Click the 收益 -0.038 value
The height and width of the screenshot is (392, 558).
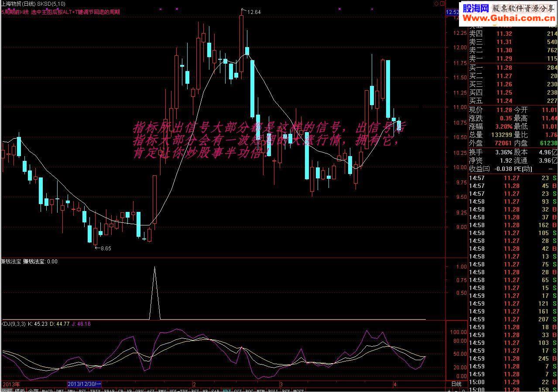pos(503,169)
